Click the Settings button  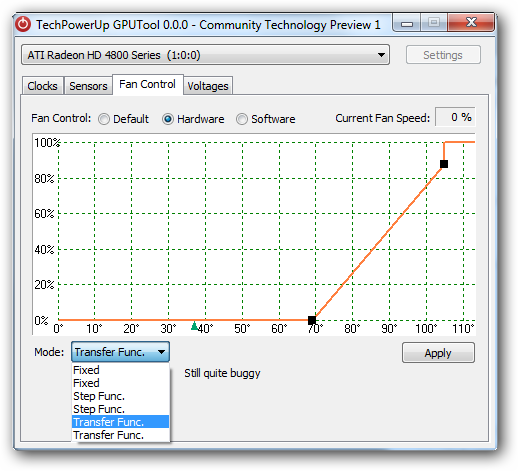[x=443, y=55]
